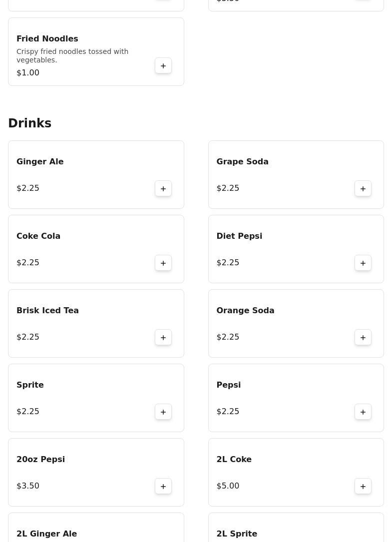Add 20oz Pepsi to the order
The width and height of the screenshot is (392, 542).
(163, 487)
